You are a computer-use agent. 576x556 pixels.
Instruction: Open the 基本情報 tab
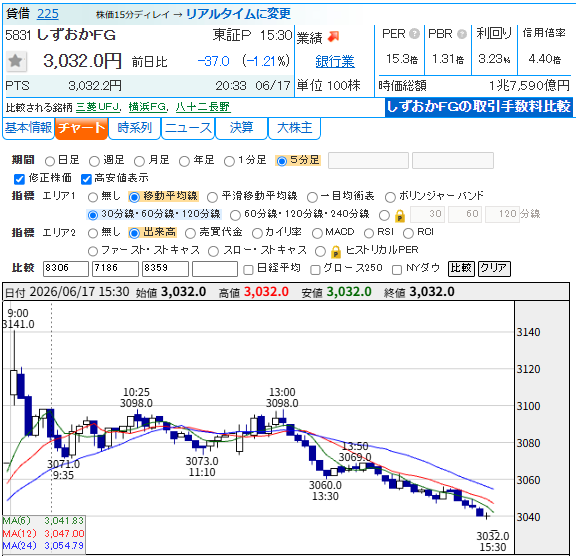coord(28,128)
